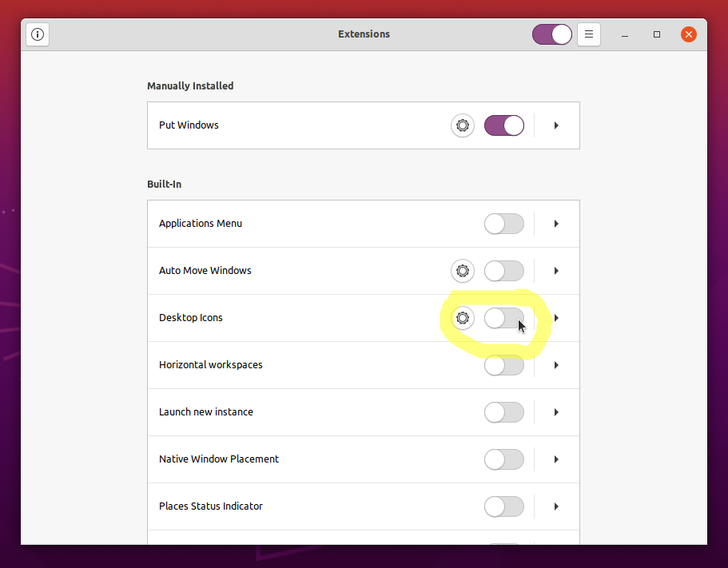This screenshot has width=728, height=568.
Task: Expand Native Window Placement details arrow
Action: (556, 459)
